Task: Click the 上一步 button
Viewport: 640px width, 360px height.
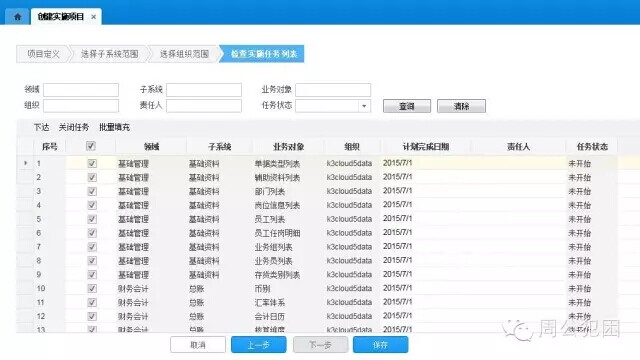Action: tap(259, 345)
